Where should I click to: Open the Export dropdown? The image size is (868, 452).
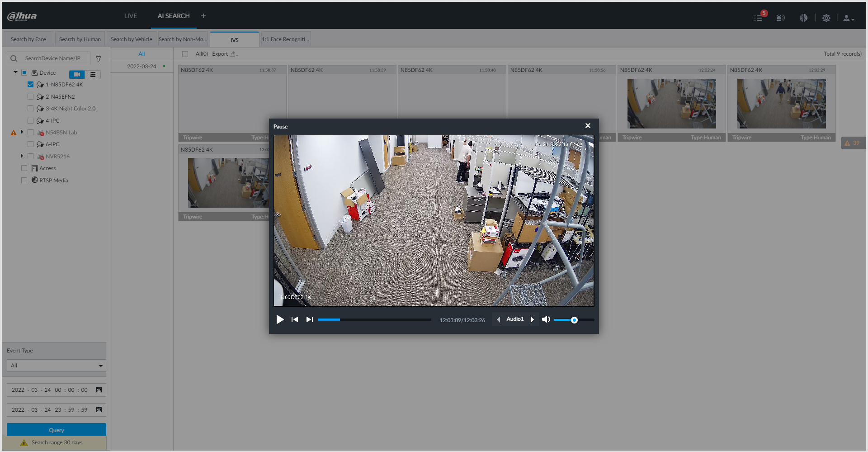pyautogui.click(x=225, y=54)
